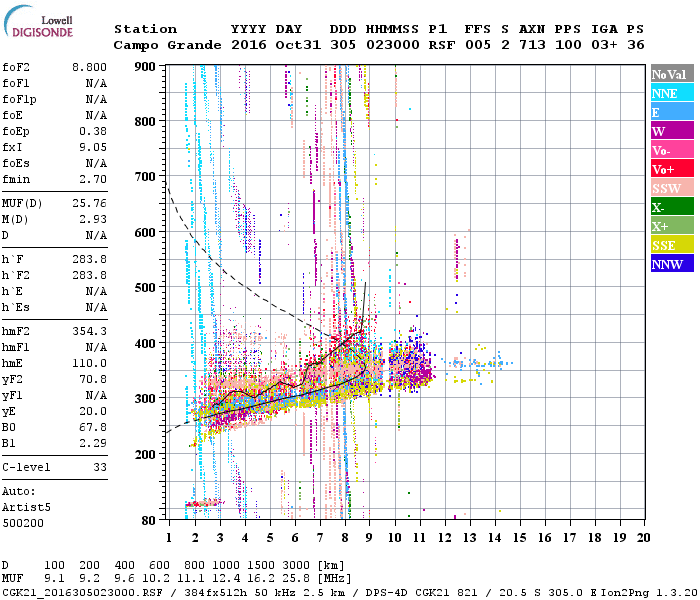The width and height of the screenshot is (700, 600).
Task: Click the C-level value 33
Action: pyautogui.click(x=100, y=467)
